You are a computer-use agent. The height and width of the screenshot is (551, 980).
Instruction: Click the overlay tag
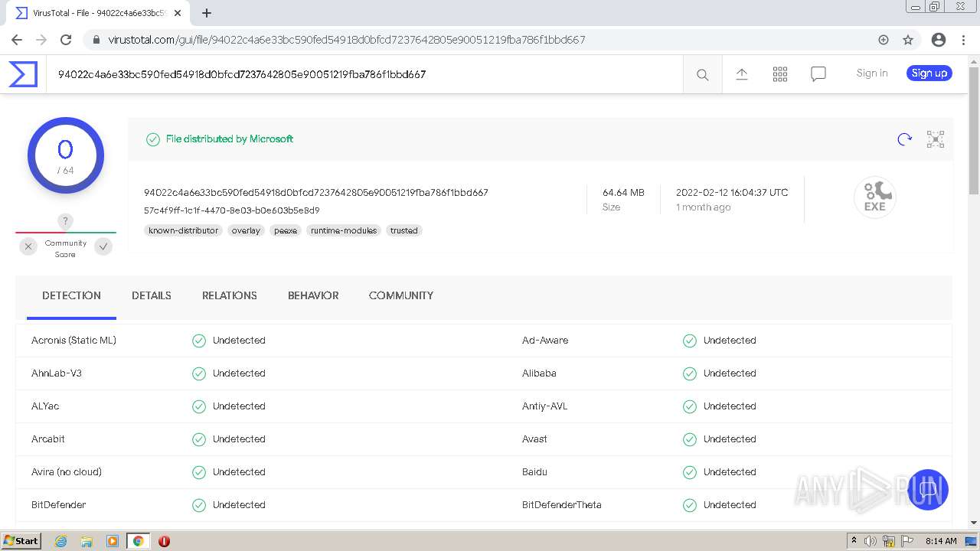tap(246, 230)
